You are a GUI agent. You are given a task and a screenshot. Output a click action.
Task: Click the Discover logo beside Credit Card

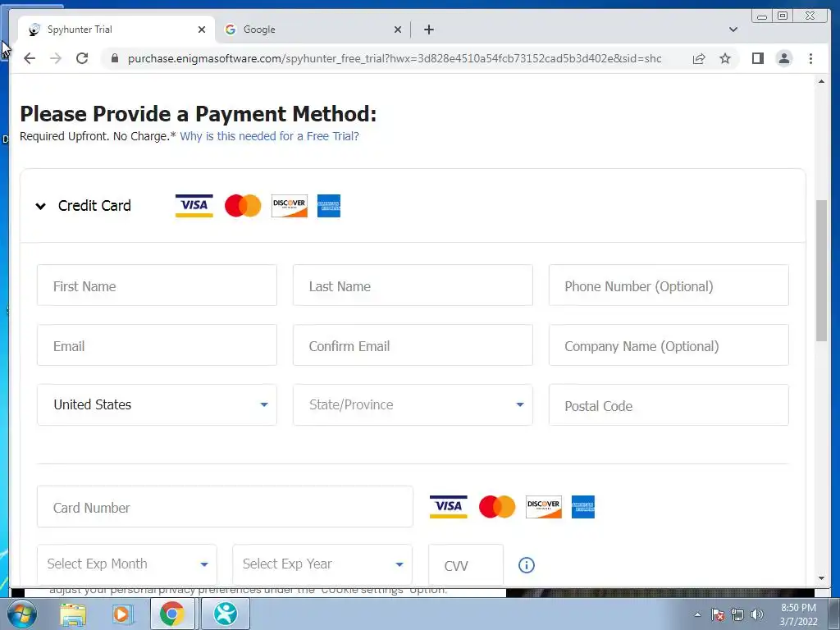[290, 206]
